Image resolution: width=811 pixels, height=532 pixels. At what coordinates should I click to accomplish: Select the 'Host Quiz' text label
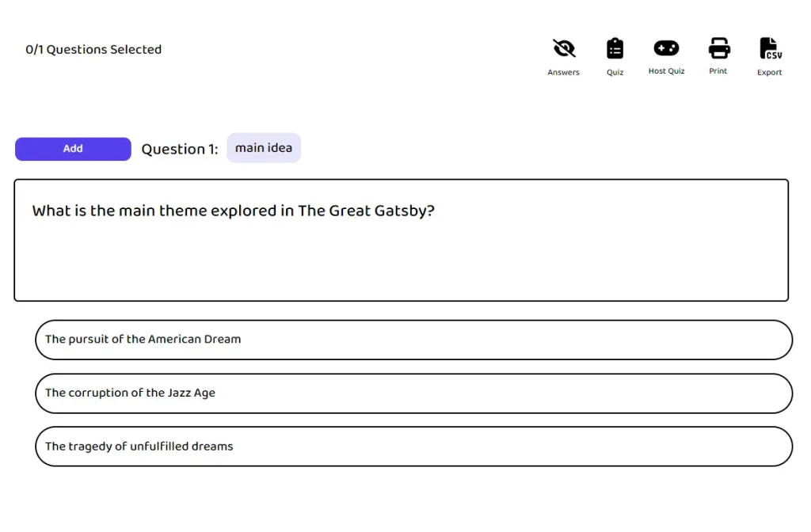666,71
